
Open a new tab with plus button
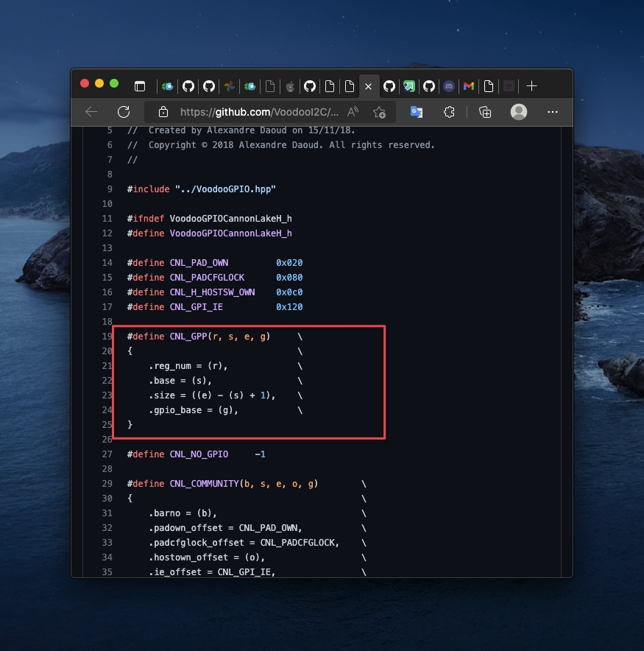point(531,86)
